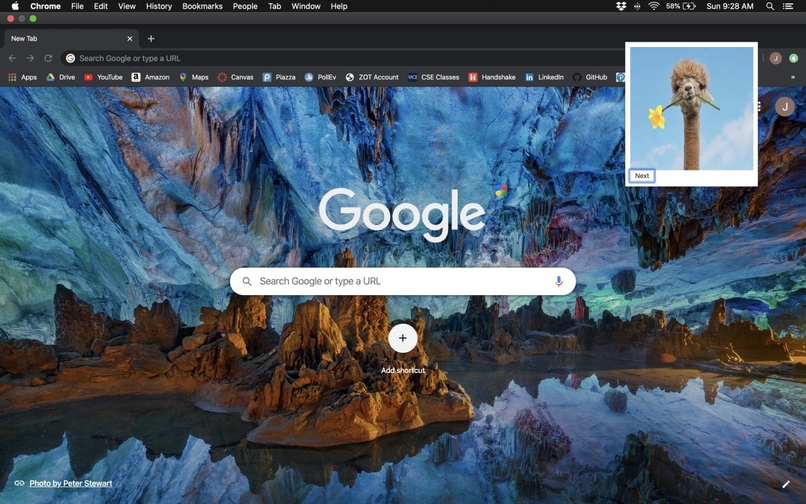Click the address bar omnibox
This screenshot has width=806, height=504.
[344, 58]
